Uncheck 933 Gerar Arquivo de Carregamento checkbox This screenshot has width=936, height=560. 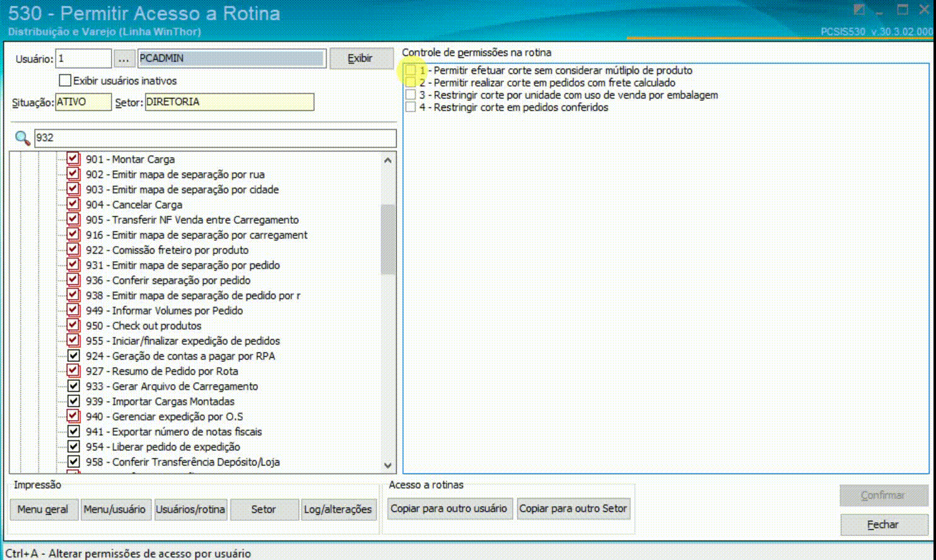pos(74,386)
